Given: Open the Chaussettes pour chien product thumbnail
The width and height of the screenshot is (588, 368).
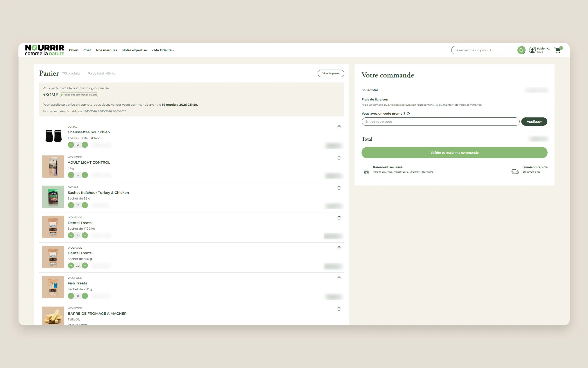Looking at the screenshot, I should 53,136.
